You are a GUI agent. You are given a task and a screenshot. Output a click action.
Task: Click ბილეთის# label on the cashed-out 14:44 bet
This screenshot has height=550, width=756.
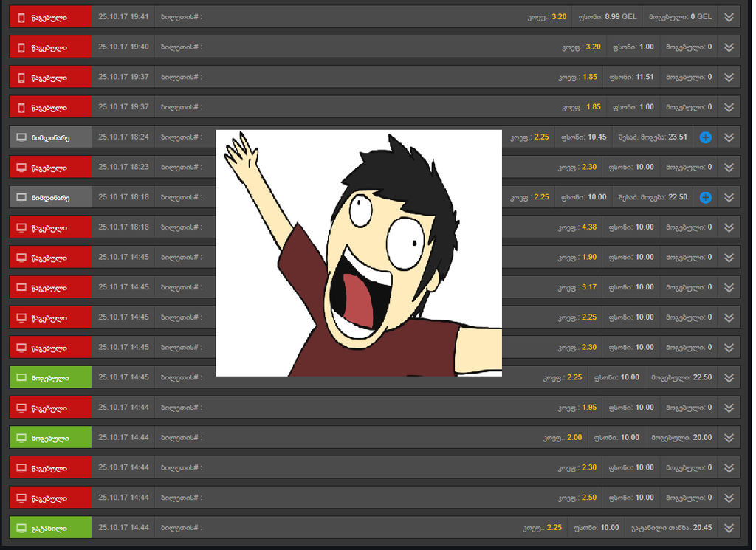[x=182, y=528]
